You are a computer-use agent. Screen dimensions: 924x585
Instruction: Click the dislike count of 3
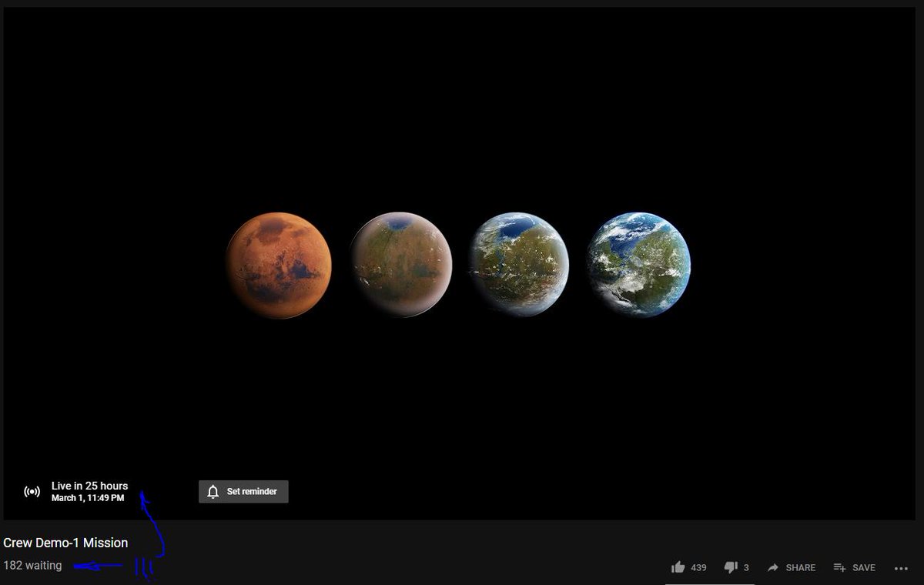coord(746,568)
